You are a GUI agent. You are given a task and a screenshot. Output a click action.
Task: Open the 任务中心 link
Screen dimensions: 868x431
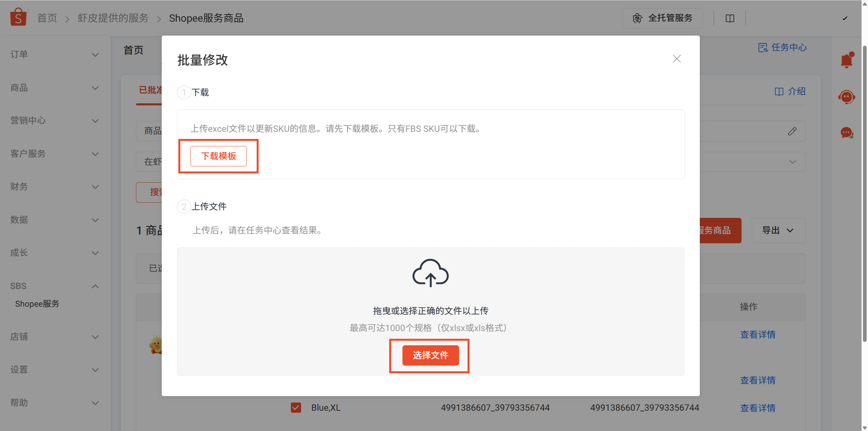click(782, 47)
